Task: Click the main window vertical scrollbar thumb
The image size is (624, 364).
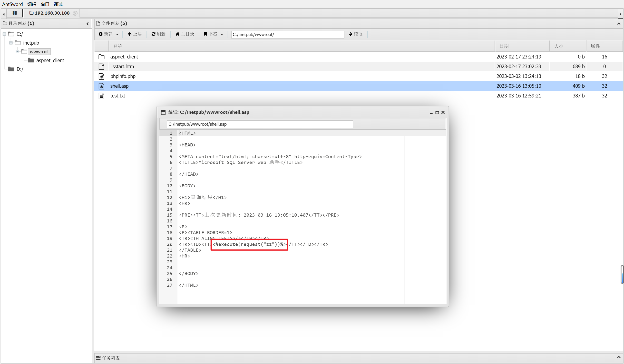Action: 622,274
